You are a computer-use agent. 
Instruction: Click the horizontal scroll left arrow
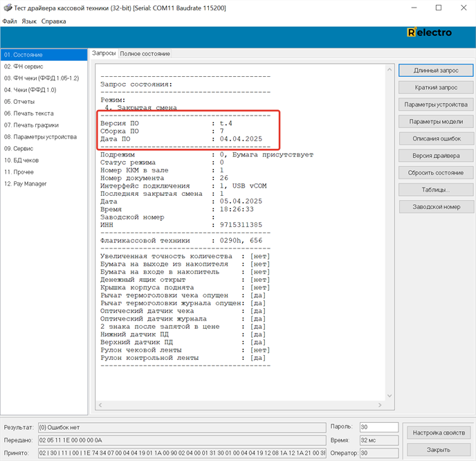(x=100, y=405)
